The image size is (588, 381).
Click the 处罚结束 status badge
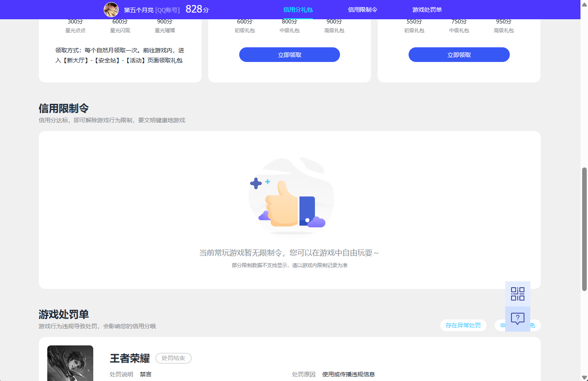point(174,358)
